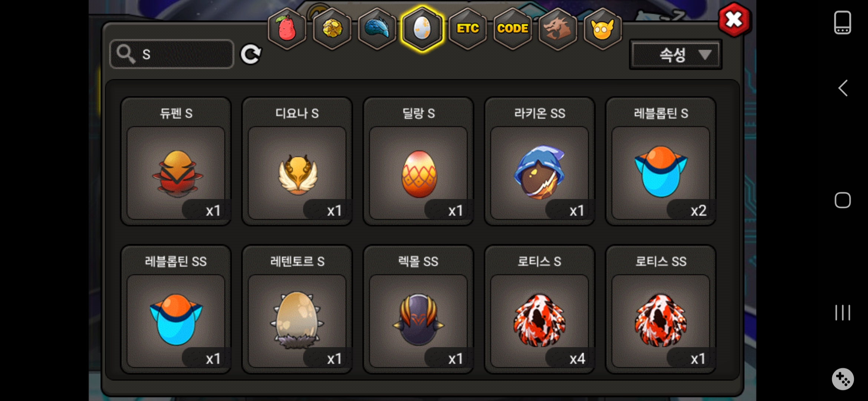Image resolution: width=868 pixels, height=401 pixels.
Task: Choose the 디요나 S winged egg
Action: (x=297, y=161)
